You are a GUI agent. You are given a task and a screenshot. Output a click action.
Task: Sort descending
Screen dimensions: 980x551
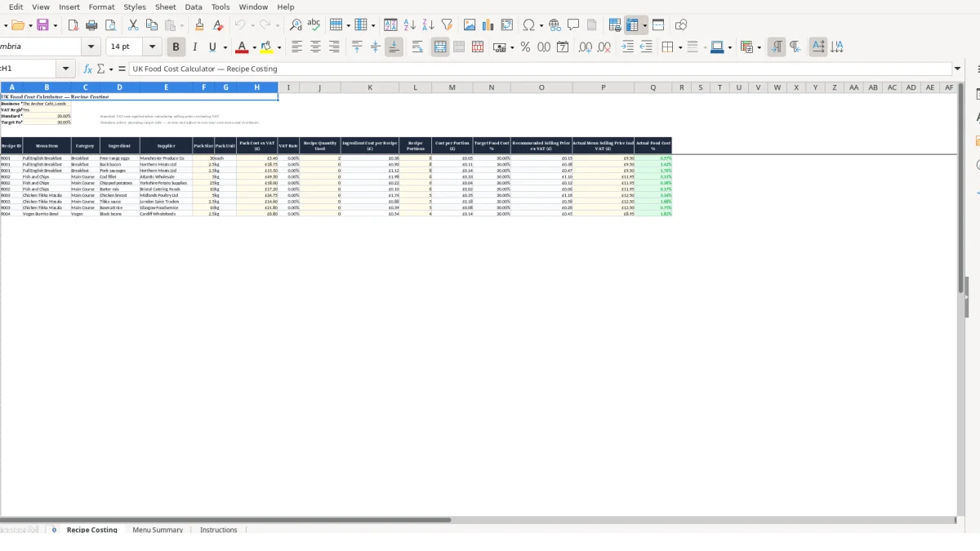point(428,25)
